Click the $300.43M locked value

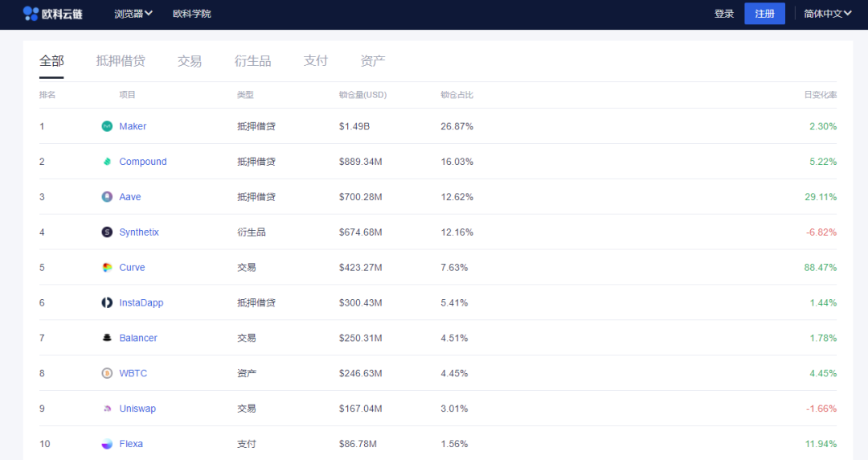(x=360, y=302)
